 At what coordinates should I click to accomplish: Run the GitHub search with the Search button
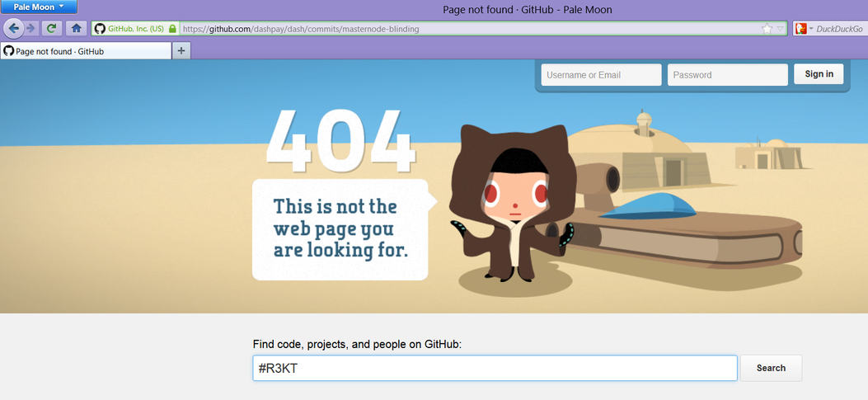[771, 368]
